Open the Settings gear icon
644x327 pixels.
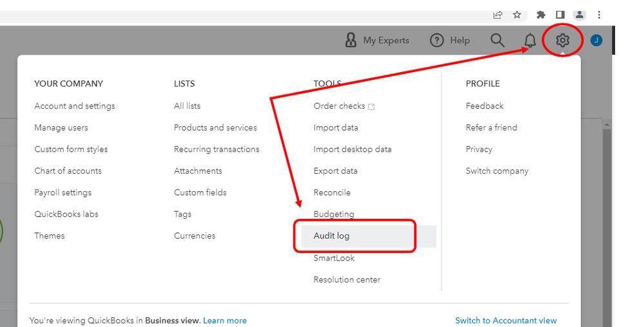click(563, 41)
